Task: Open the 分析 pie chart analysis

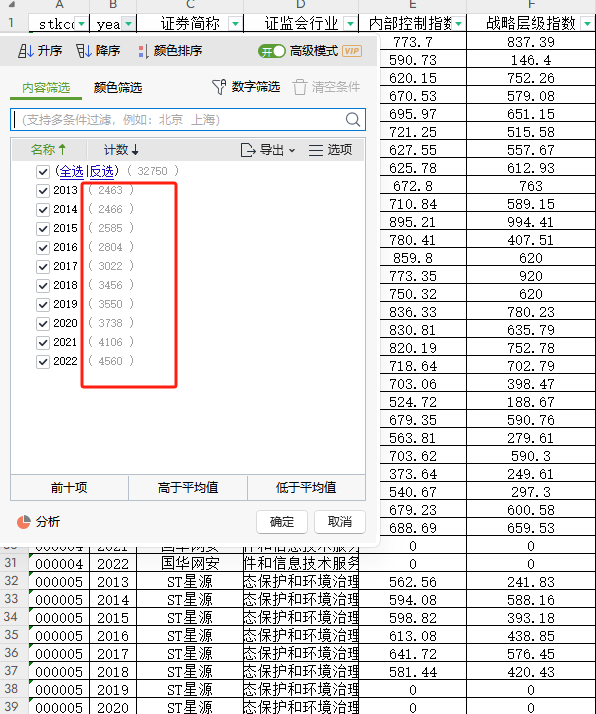Action: [x=24, y=522]
